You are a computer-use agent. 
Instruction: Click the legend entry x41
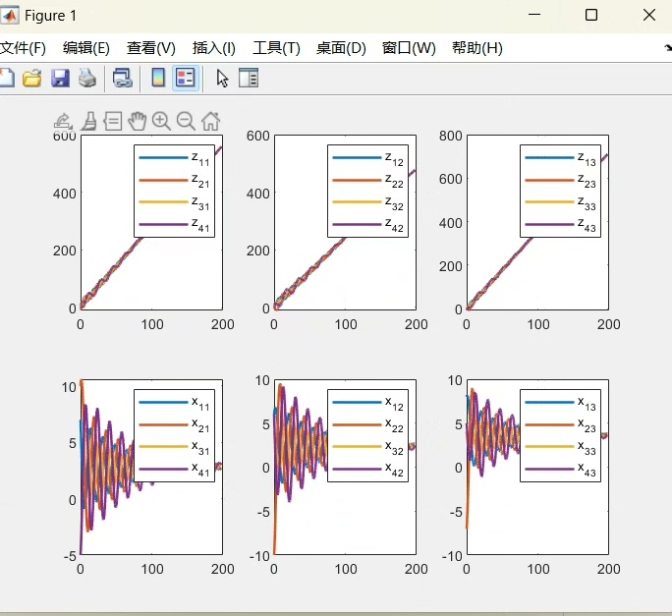(200, 470)
